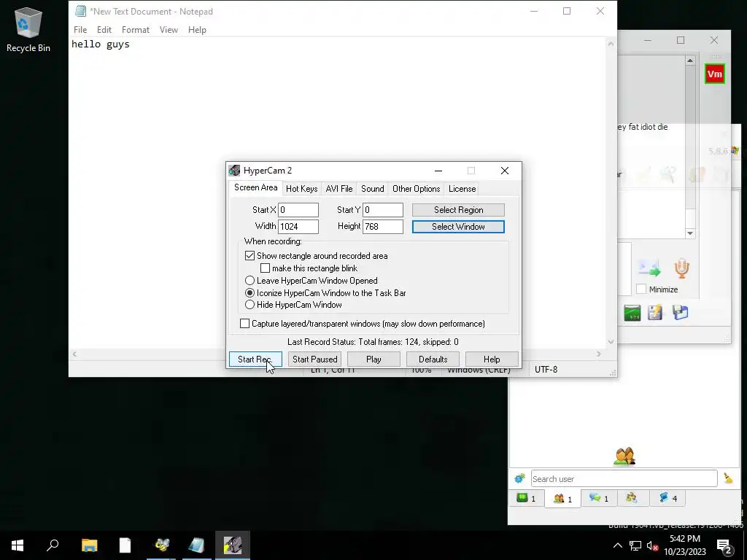Click chat scrollbar up arrow
Image resolution: width=747 pixels, height=560 pixels.
pos(690,61)
